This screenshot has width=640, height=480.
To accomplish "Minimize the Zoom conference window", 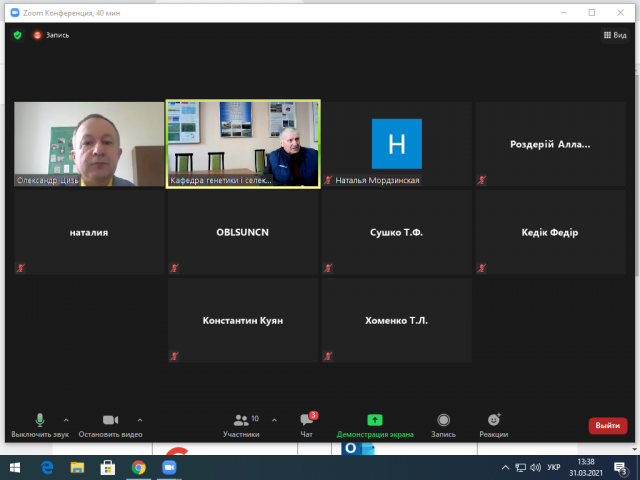I will click(564, 13).
